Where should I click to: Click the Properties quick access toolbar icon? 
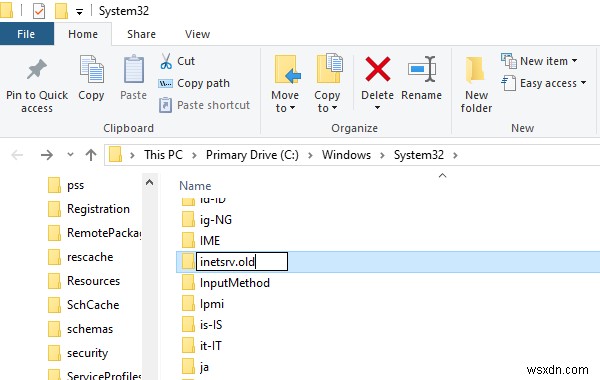(x=39, y=11)
